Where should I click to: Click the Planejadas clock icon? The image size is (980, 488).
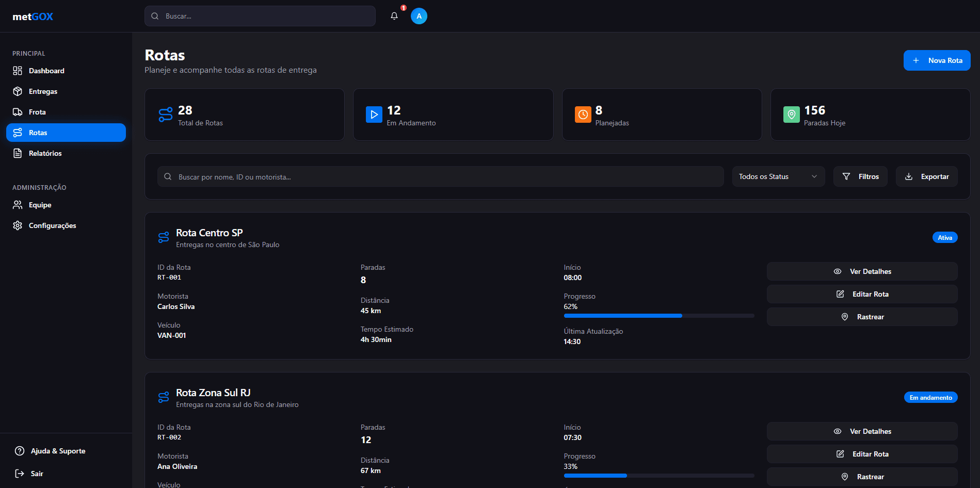point(583,115)
